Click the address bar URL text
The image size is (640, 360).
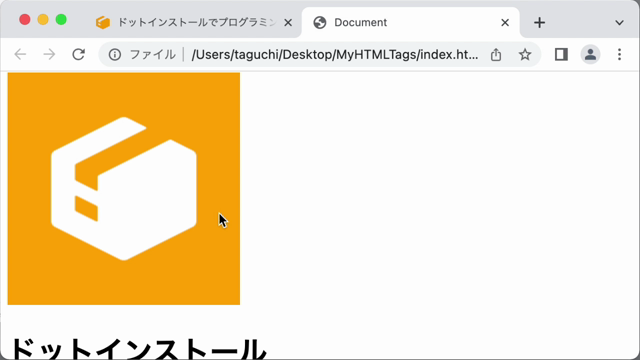click(335, 54)
